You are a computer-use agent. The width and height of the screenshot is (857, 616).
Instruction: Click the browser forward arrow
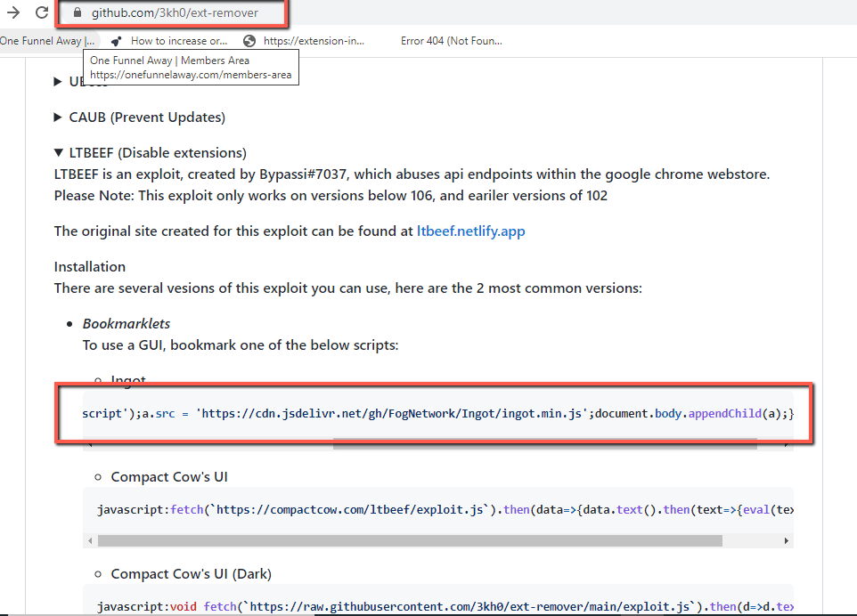[x=13, y=12]
